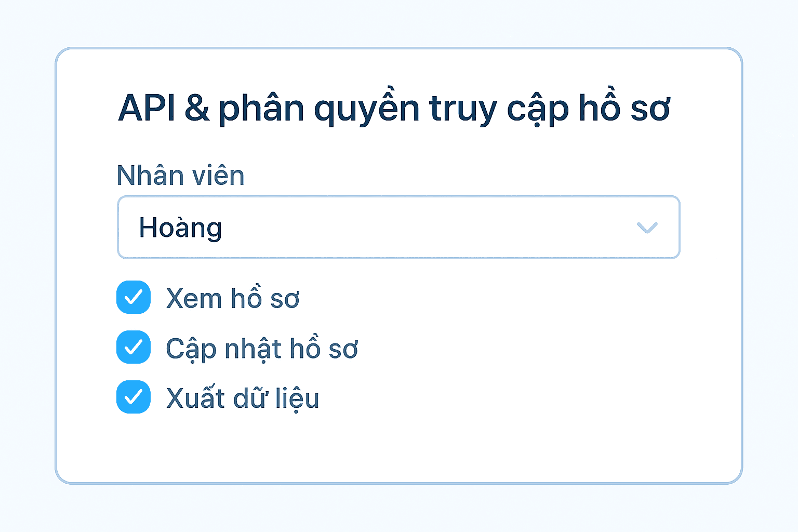Click empty space inside the Hoàng combo box
This screenshot has width=798, height=532.
(x=416, y=228)
